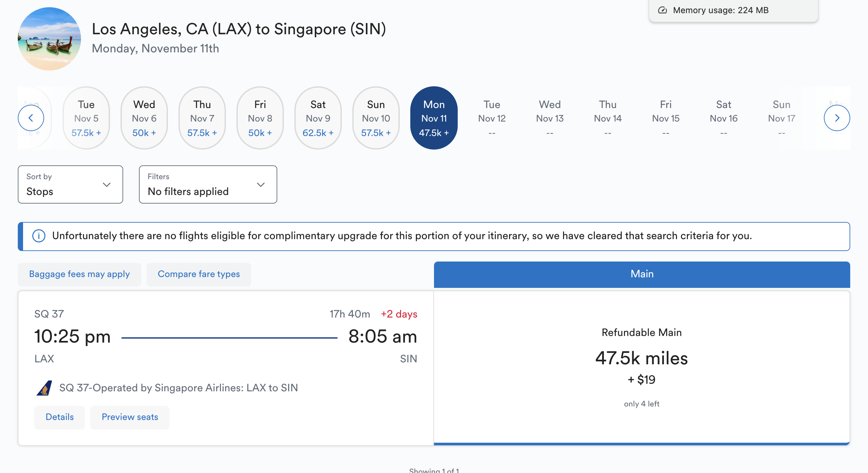This screenshot has height=473, width=868.
Task: Select Wed Nov 6 date
Action: point(144,118)
